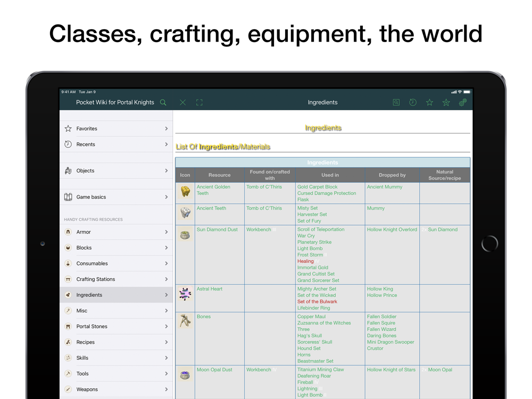This screenshot has height=399, width=532.
Task: Click the star icon beside Favorites in sidebar
Action: tap(68, 129)
